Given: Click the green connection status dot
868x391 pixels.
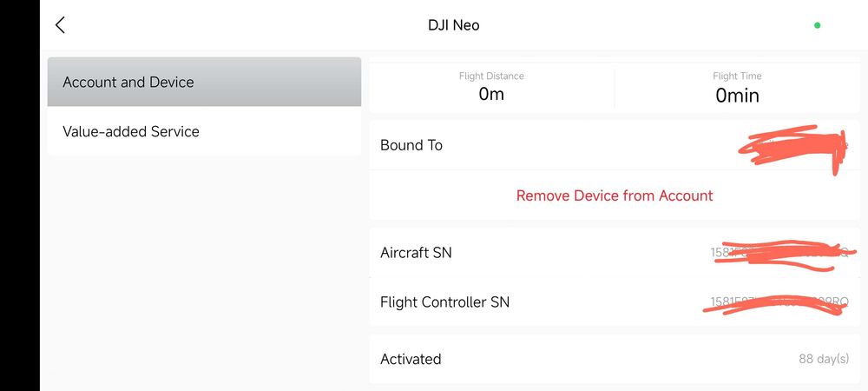Looking at the screenshot, I should 817,25.
